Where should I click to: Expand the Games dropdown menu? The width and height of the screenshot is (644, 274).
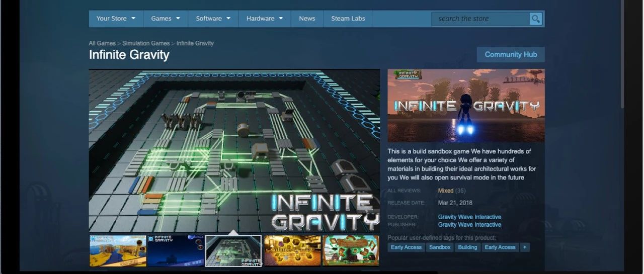(166, 19)
